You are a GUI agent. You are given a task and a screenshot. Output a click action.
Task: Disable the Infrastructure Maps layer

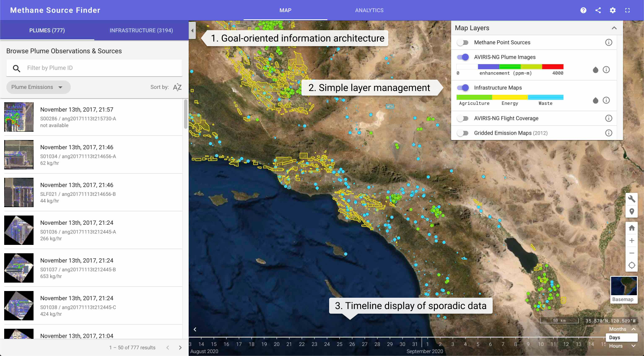(x=463, y=88)
